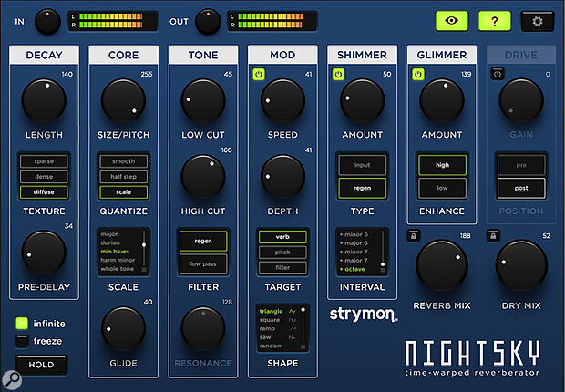The width and height of the screenshot is (565, 392).
Task: Choose + minor 6 interval
Action: (x=354, y=234)
